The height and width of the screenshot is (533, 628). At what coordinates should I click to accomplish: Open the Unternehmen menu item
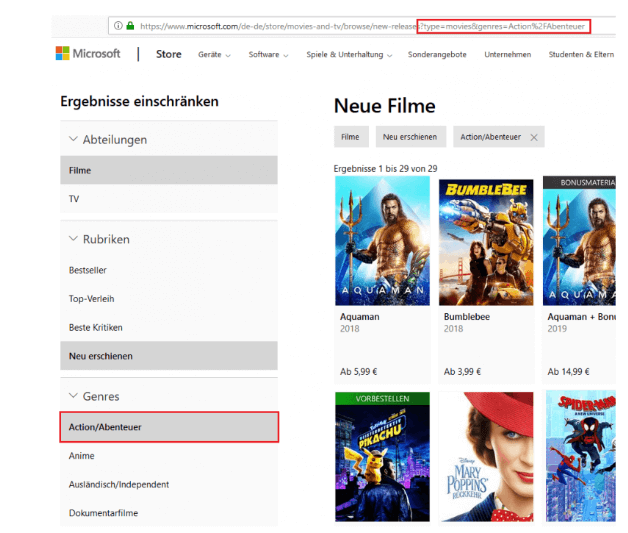coord(507,54)
